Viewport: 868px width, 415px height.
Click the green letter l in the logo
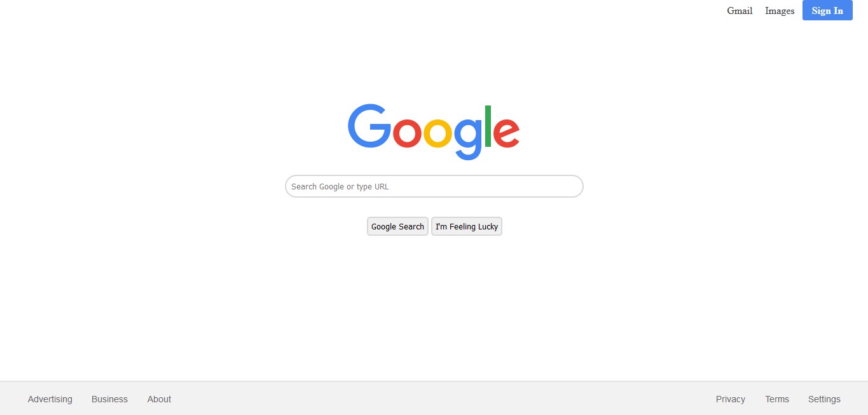[488, 126]
